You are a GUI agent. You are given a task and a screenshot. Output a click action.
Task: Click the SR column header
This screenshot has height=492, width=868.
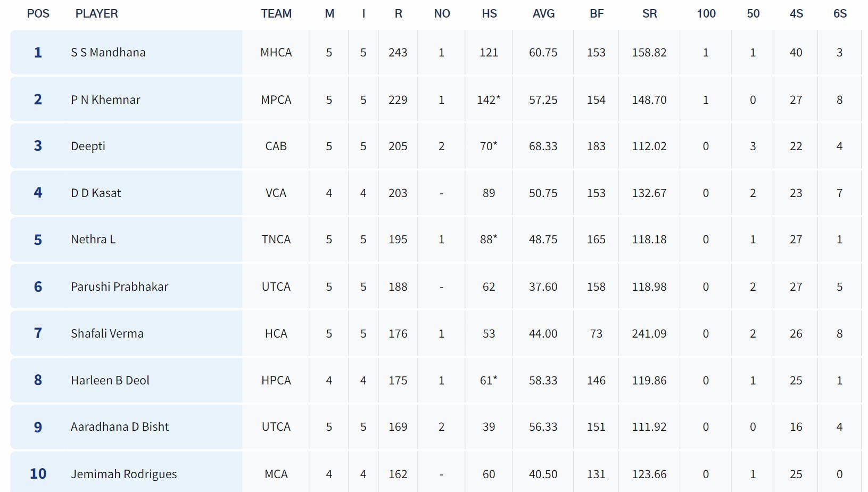point(649,14)
